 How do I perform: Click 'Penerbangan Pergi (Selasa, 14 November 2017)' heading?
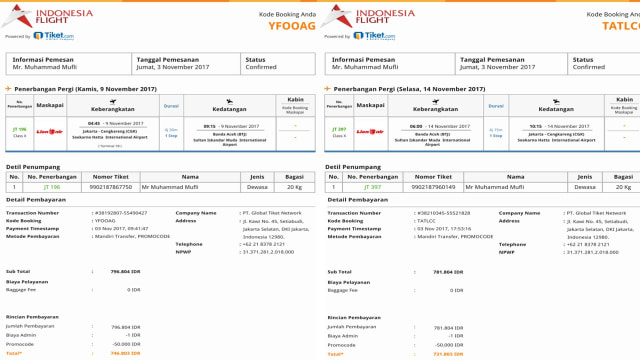click(409, 89)
